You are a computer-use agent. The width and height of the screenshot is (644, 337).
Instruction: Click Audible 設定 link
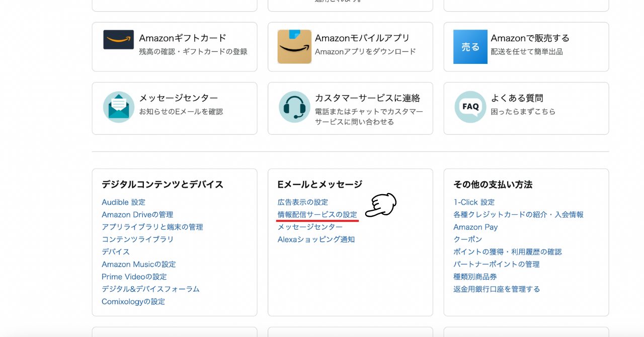point(123,202)
